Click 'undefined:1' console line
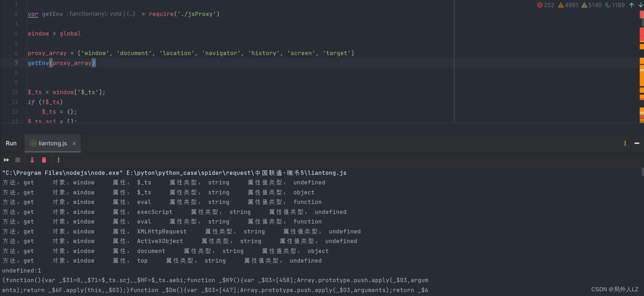The image size is (644, 296). (x=22, y=270)
